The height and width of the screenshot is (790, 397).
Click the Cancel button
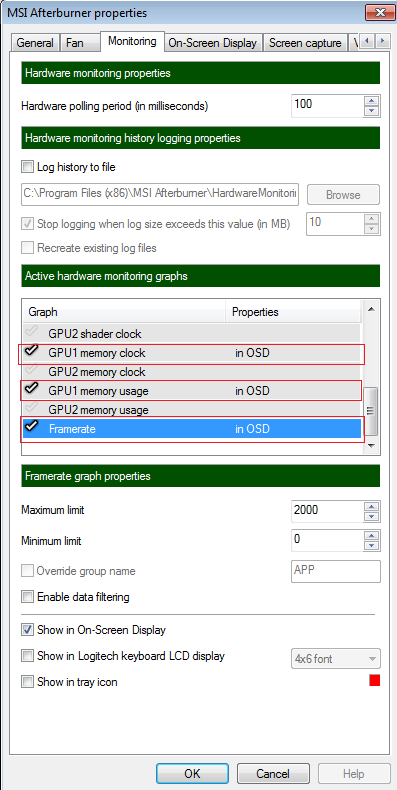coord(273,773)
